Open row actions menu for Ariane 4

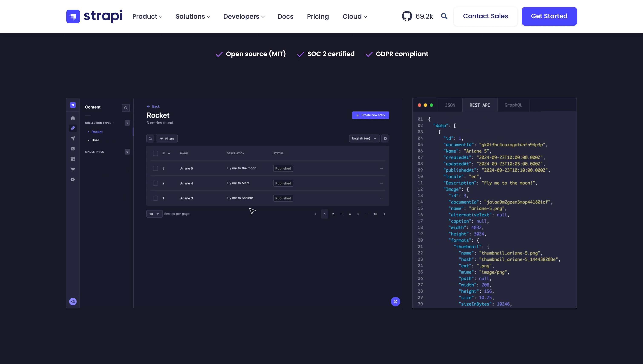(382, 183)
